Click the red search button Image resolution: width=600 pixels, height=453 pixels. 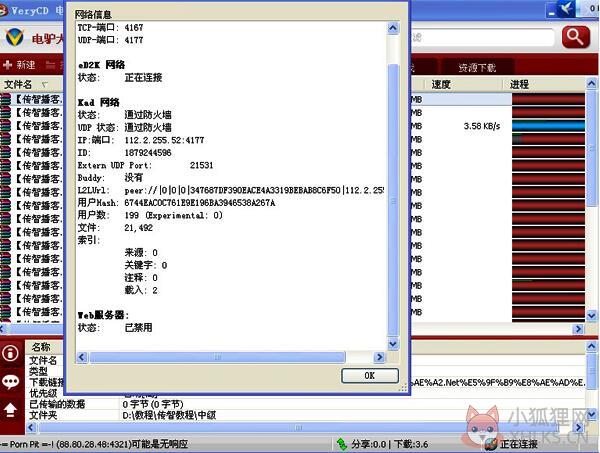click(x=575, y=37)
